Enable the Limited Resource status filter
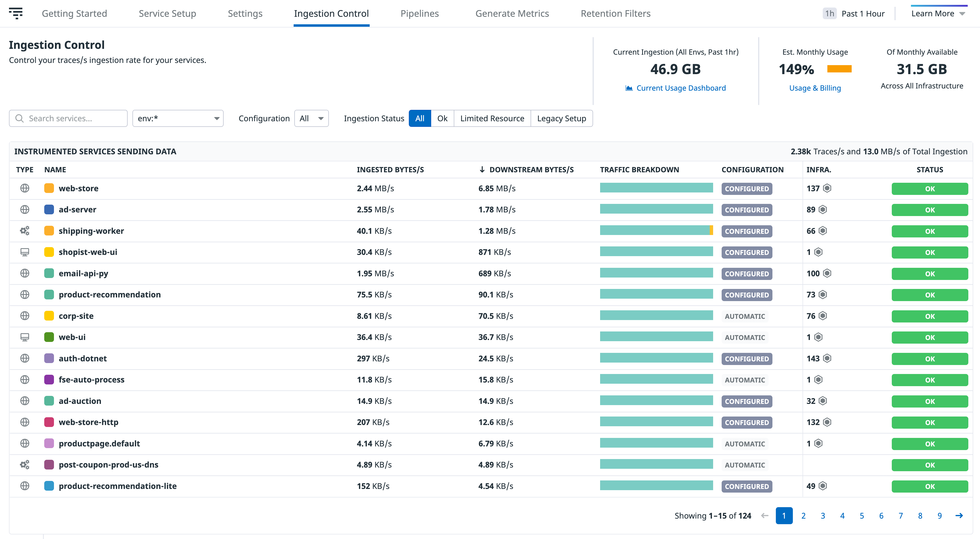Image resolution: width=980 pixels, height=539 pixels. (492, 118)
